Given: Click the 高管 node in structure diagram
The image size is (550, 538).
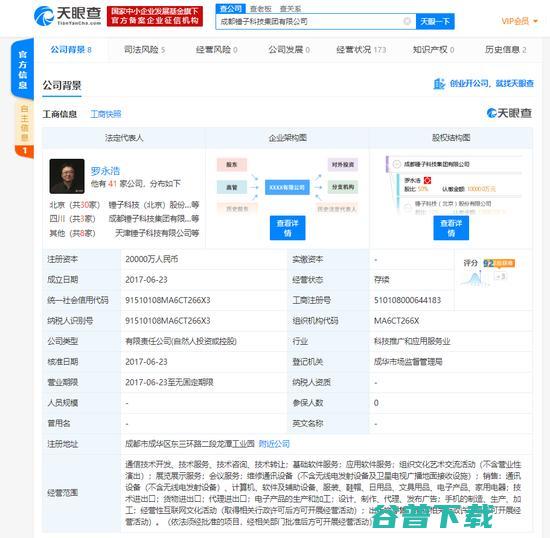Looking at the screenshot, I should tap(232, 188).
